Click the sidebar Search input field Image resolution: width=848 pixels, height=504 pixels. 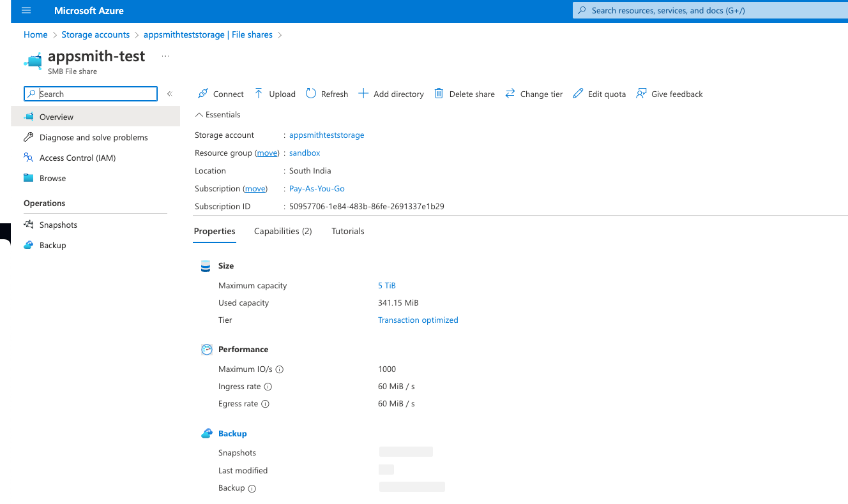(96, 94)
